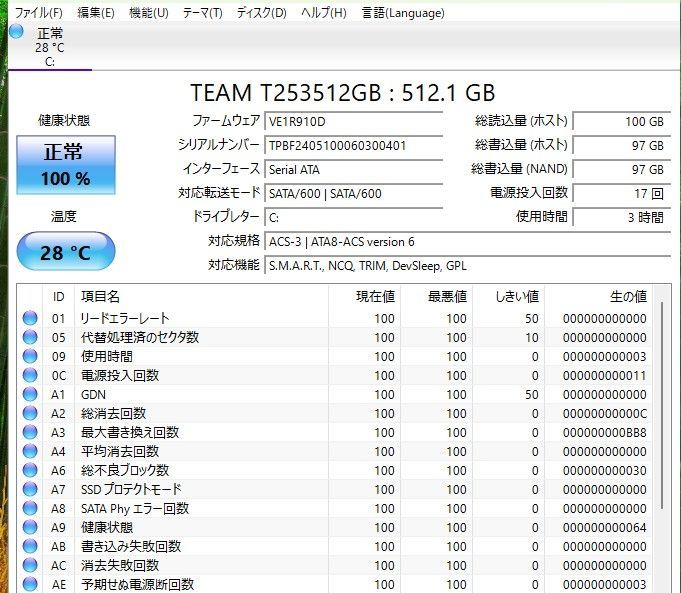Select the SSD プロテクトモード attribute name
The image size is (681, 593).
pos(131,489)
